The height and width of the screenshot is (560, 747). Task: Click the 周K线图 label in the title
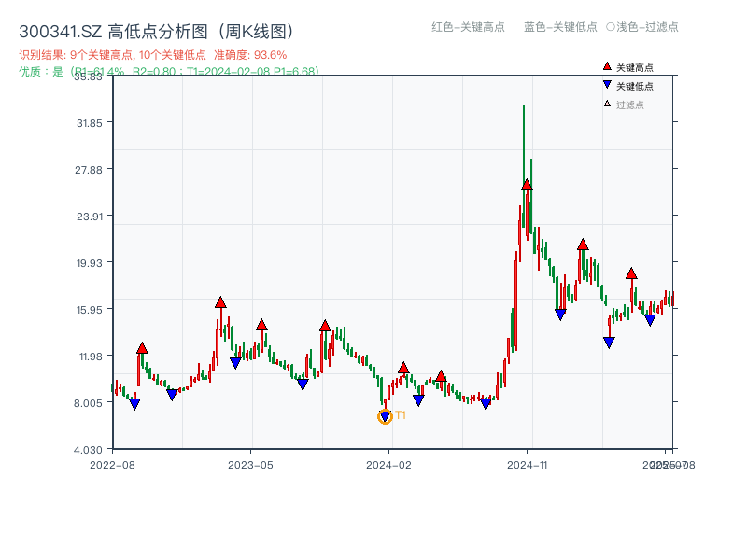pyautogui.click(x=252, y=29)
